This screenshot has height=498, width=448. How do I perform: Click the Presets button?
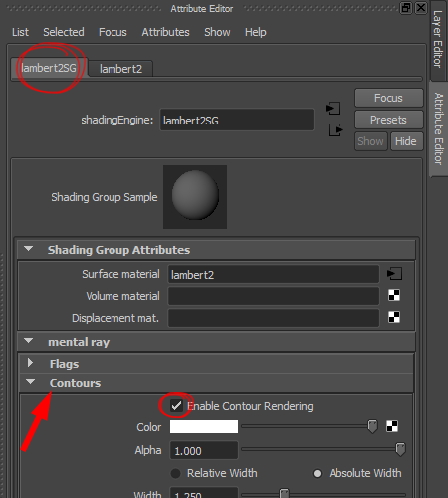389,120
